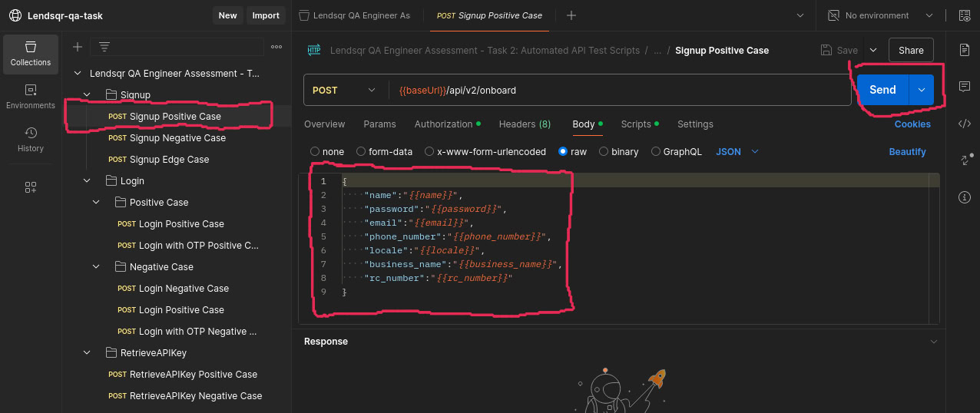Open Signup Negative Case request
The image size is (980, 413).
(x=177, y=138)
